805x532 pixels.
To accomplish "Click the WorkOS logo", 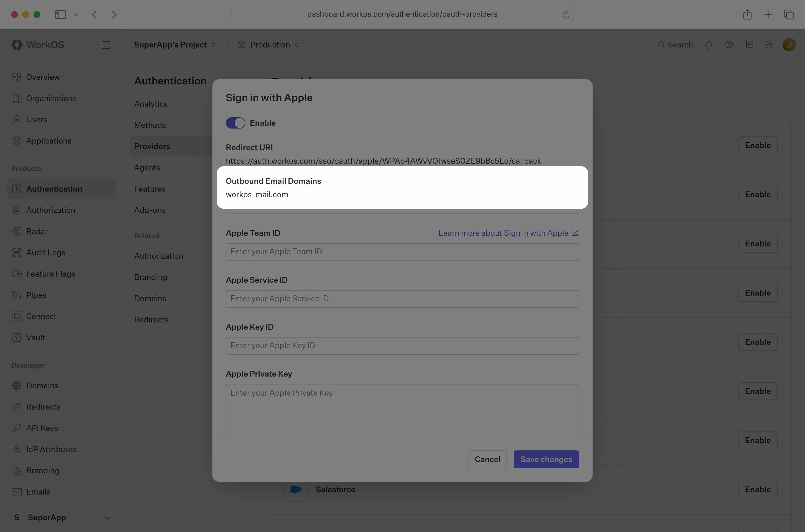I will tap(38, 45).
